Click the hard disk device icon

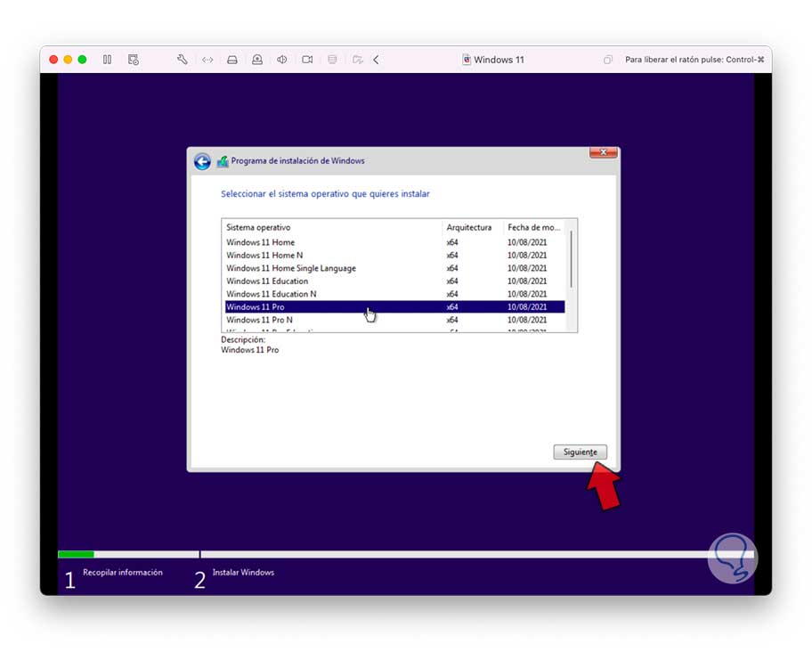coord(232,60)
